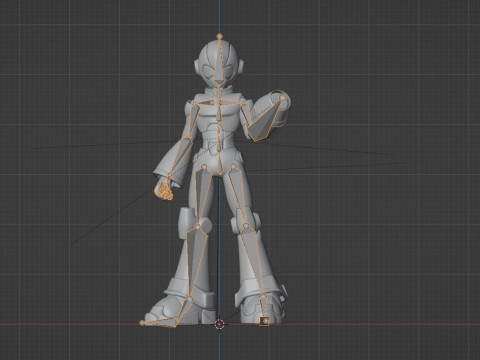Image resolution: width=480 pixels, height=360 pixels.
Task: Click the joint at the head bone tip
Action: pyautogui.click(x=219, y=36)
